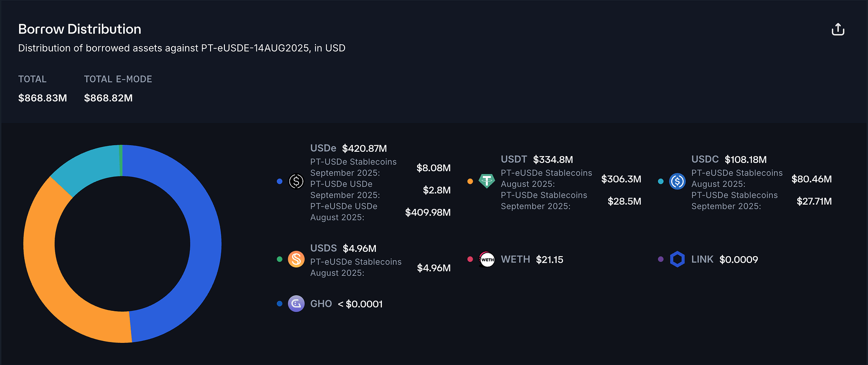The width and height of the screenshot is (868, 365).
Task: Click the USDe $420.87M legend label
Action: click(348, 148)
